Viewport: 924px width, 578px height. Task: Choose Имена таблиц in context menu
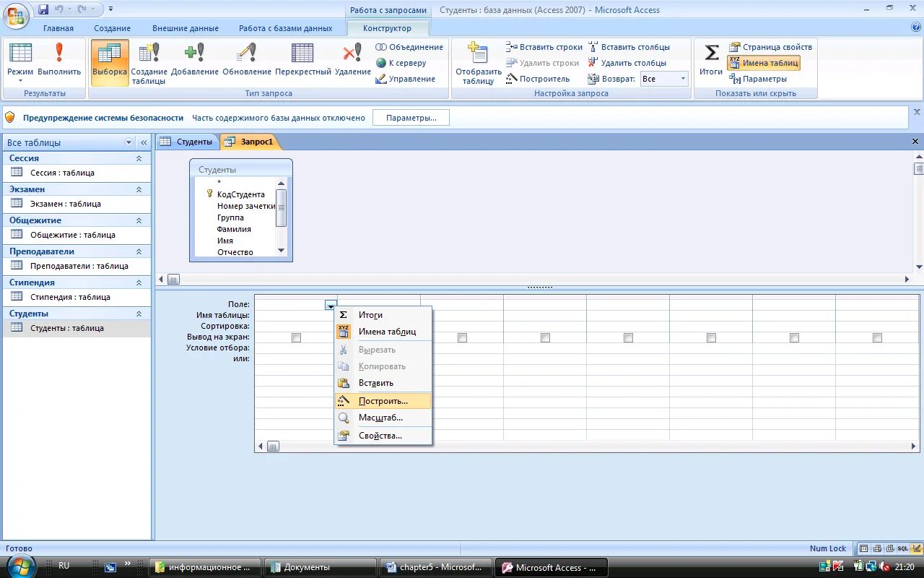[x=383, y=332]
